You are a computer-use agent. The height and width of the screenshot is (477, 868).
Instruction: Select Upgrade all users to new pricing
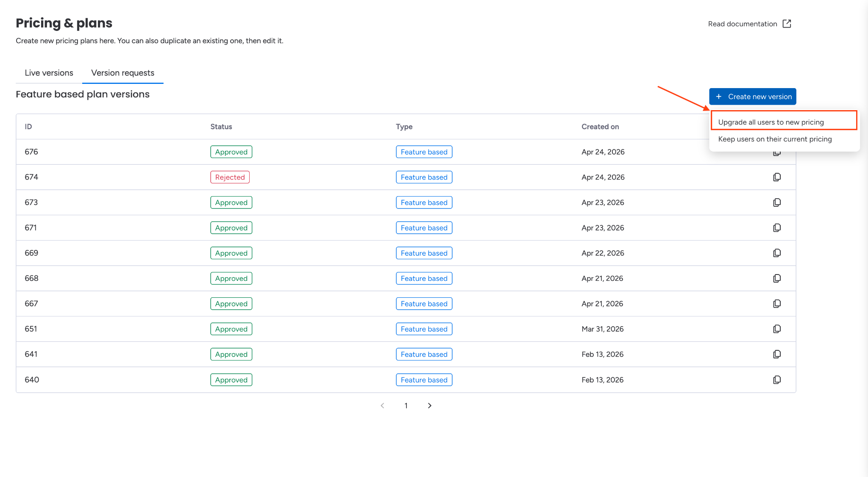pyautogui.click(x=784, y=122)
